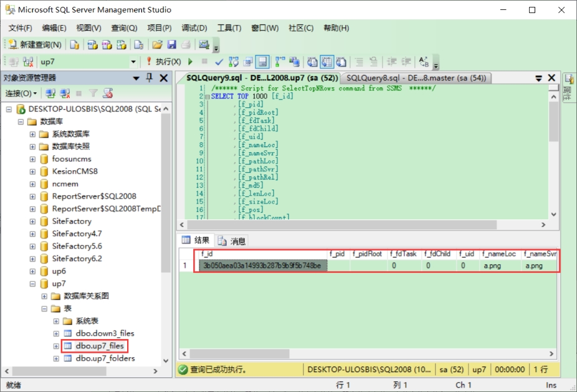This screenshot has height=392, width=577.
Task: Click the increase indent icon
Action: [406, 62]
